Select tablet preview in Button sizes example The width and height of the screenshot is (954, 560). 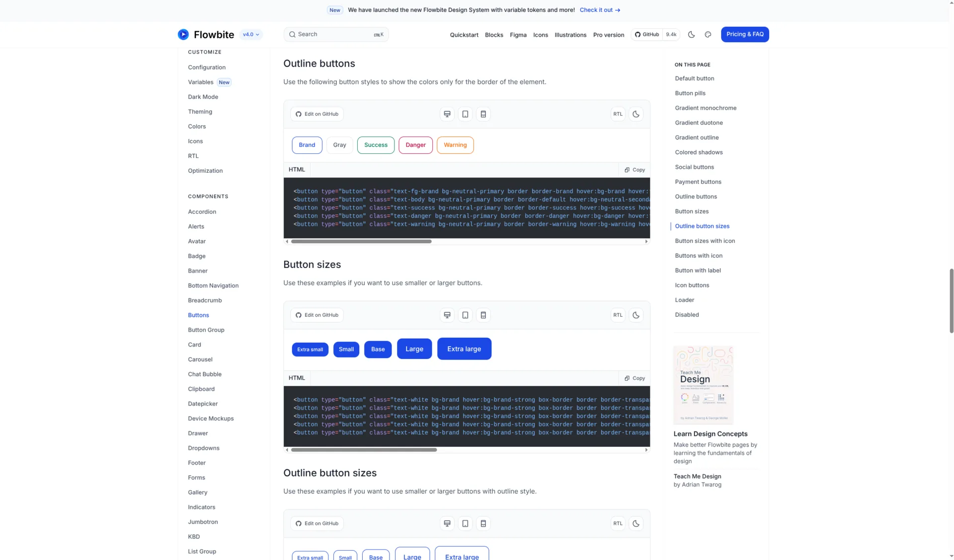coord(465,315)
